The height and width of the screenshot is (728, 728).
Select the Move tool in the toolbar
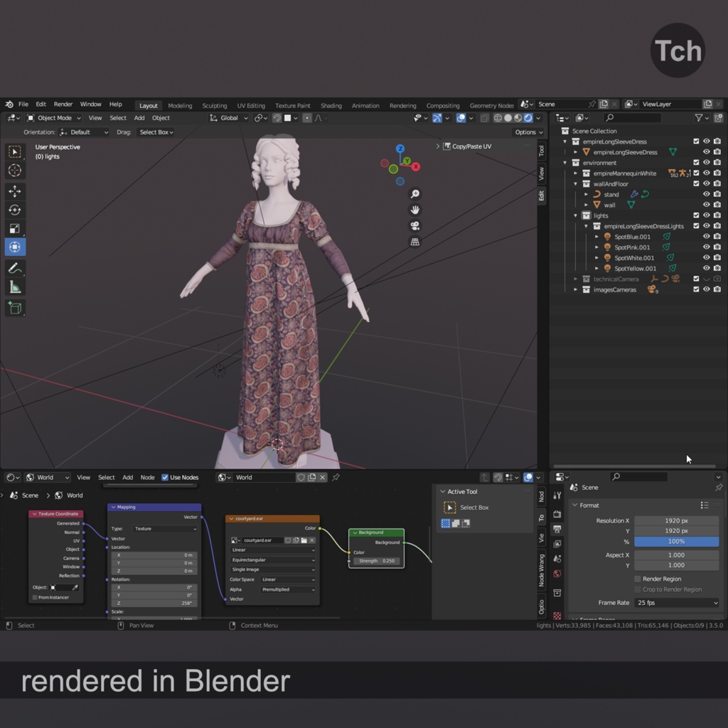click(16, 190)
